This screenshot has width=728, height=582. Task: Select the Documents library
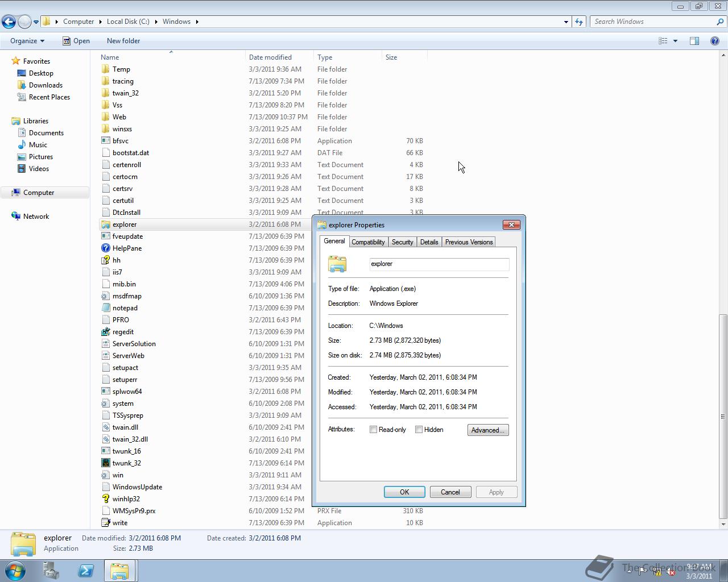click(46, 133)
